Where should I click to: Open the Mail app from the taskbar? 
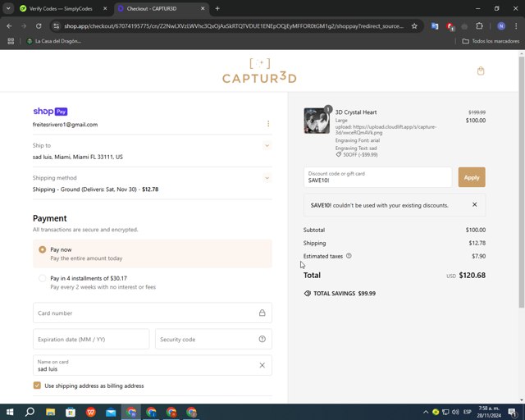coord(111,412)
